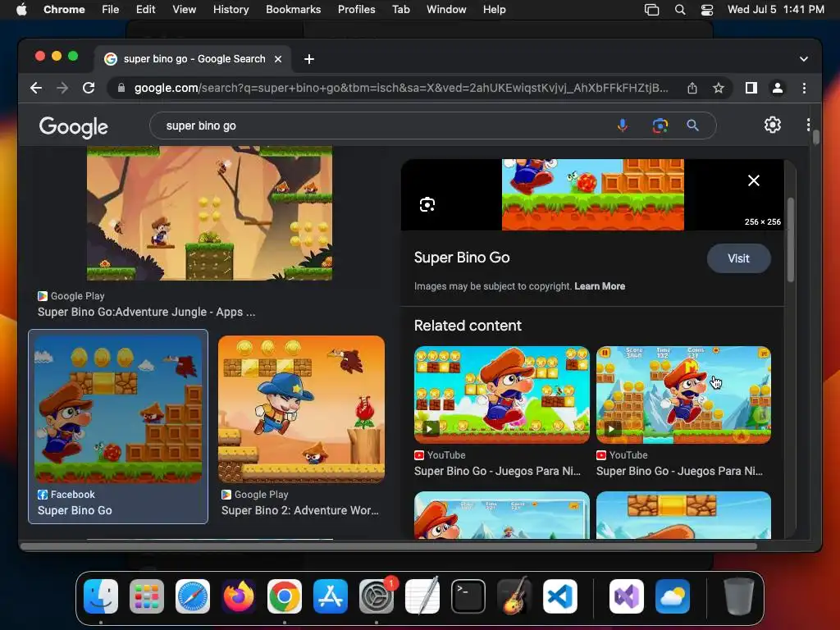Screen dimensions: 840x630
Task: Open Chrome three-dot menu
Action: [804, 88]
